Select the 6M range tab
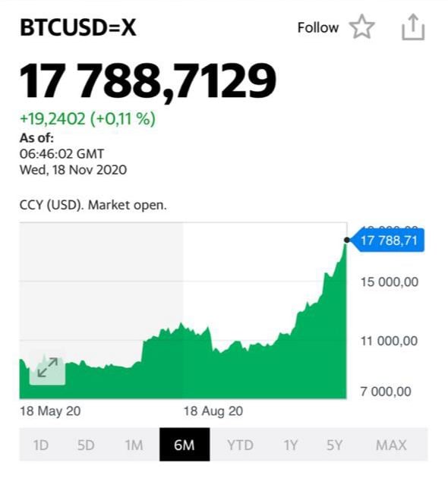Screen dimensions: 448x478 pyautogui.click(x=185, y=445)
